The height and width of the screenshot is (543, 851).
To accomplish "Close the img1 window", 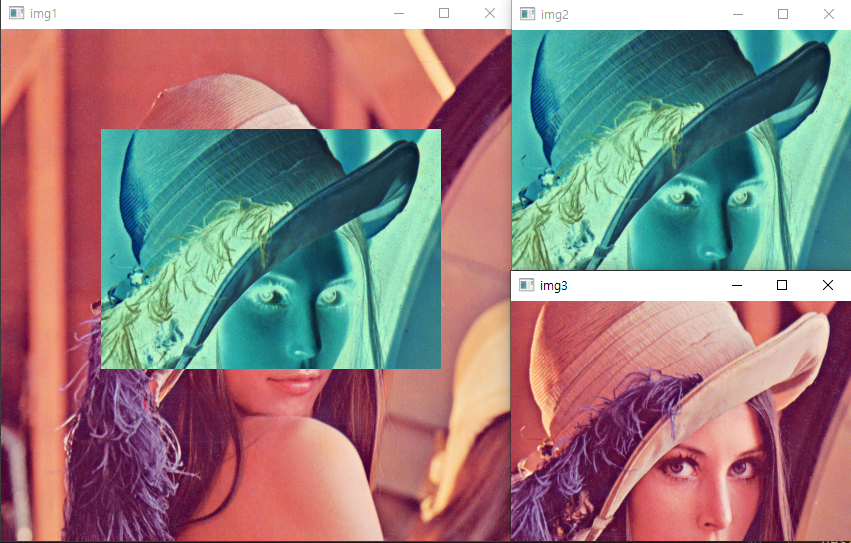I will pos(490,14).
